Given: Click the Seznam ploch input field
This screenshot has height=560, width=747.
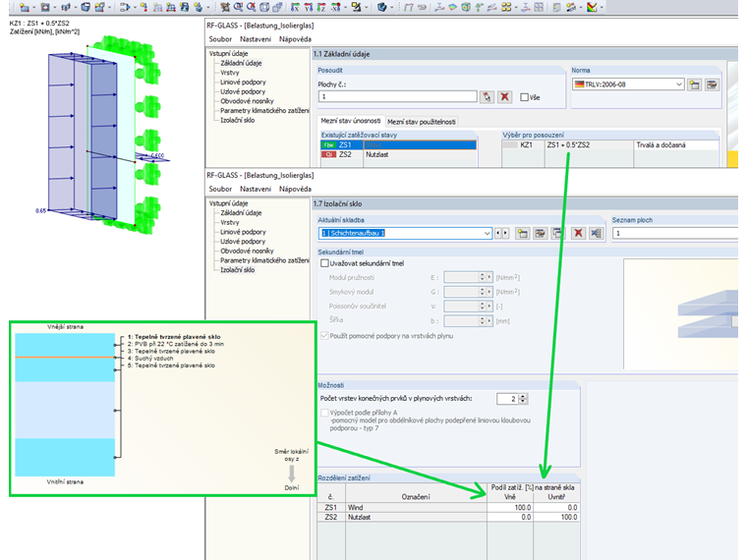Looking at the screenshot, I should pos(675,234).
